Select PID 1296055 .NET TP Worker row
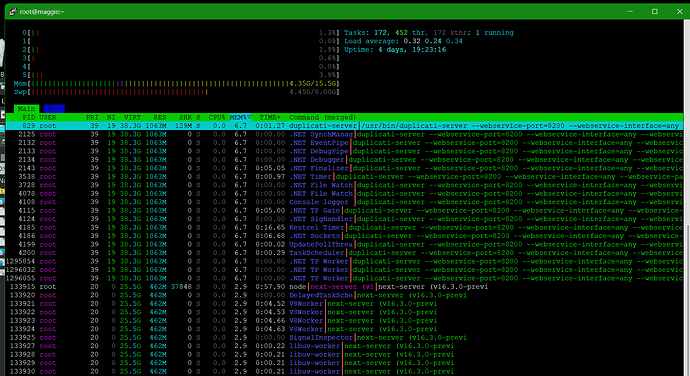This screenshot has height=376, width=690. point(344,278)
